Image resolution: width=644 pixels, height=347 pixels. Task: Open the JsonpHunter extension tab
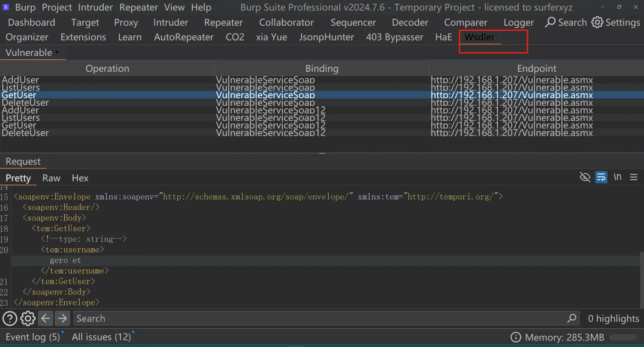tap(326, 37)
